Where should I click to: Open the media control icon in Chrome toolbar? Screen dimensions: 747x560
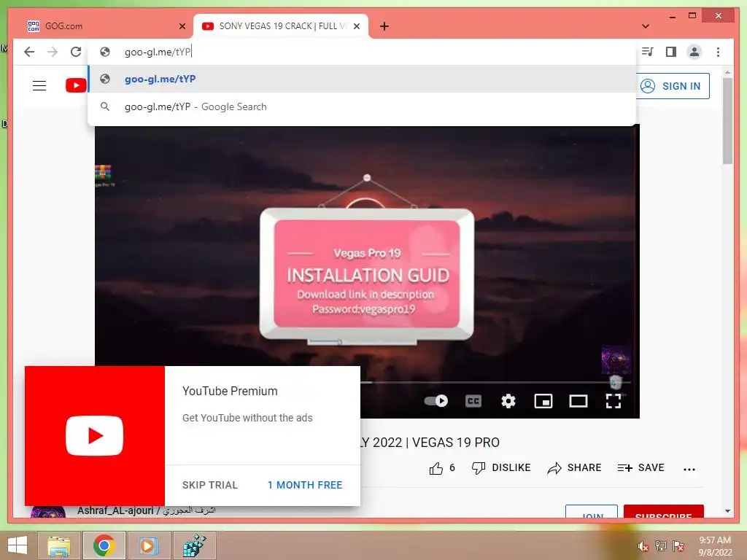point(647,52)
